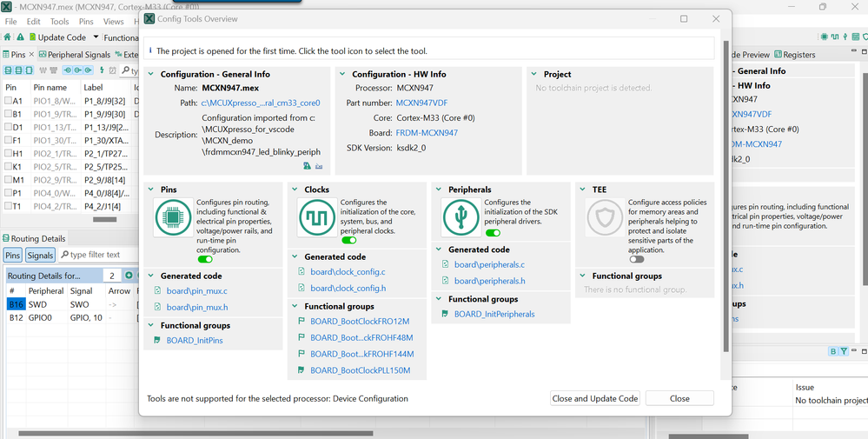Click the file icon beside board\clock_config.c
The height and width of the screenshot is (439, 868).
coord(301,272)
